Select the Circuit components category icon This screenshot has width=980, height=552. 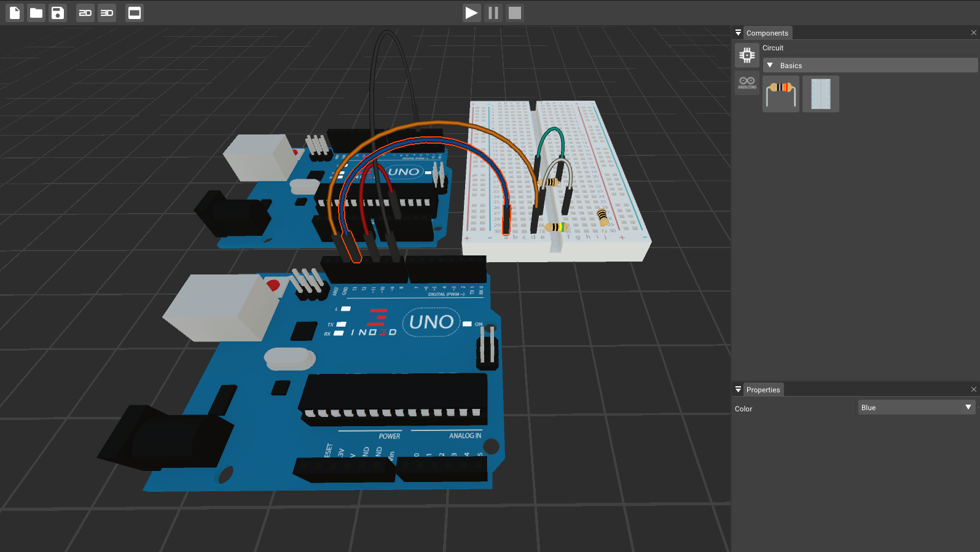(747, 55)
